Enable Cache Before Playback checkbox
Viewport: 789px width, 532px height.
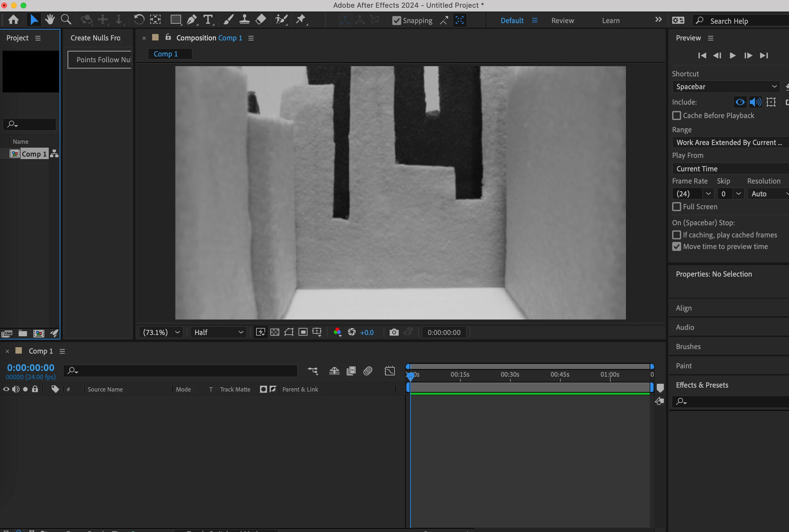click(x=677, y=116)
